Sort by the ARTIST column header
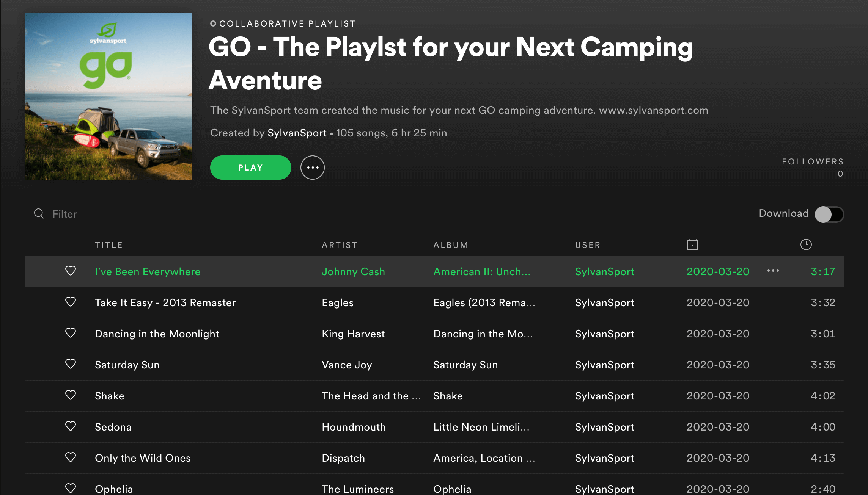Image resolution: width=868 pixels, height=495 pixels. [x=340, y=245]
